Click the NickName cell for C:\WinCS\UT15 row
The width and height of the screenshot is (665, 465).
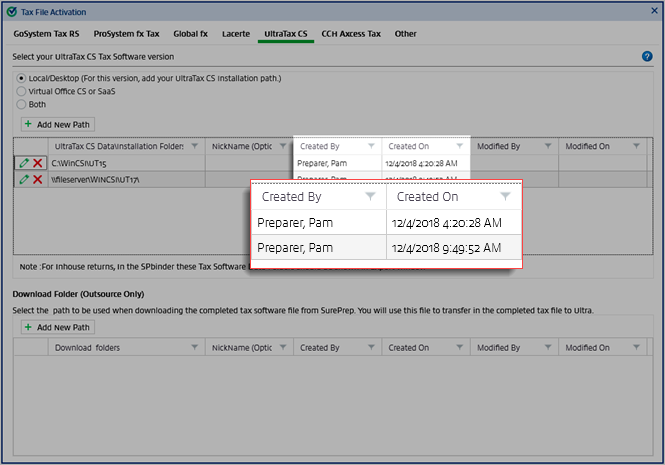(248, 163)
